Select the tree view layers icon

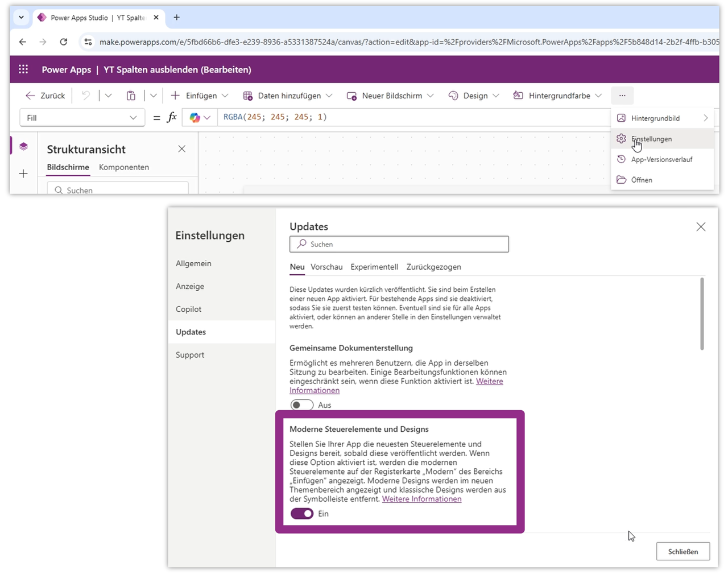click(23, 146)
